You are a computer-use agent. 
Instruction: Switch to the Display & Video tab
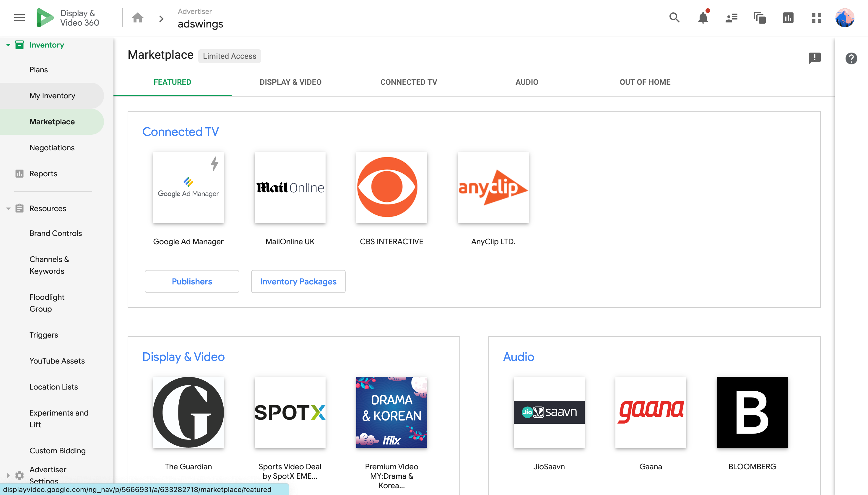[x=291, y=82]
